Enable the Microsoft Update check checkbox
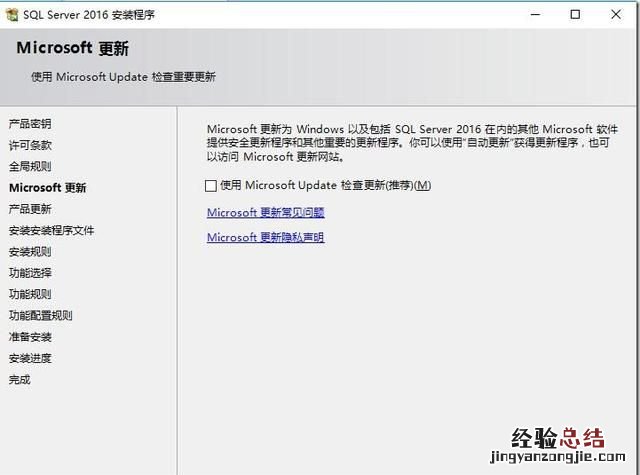 coord(211,186)
